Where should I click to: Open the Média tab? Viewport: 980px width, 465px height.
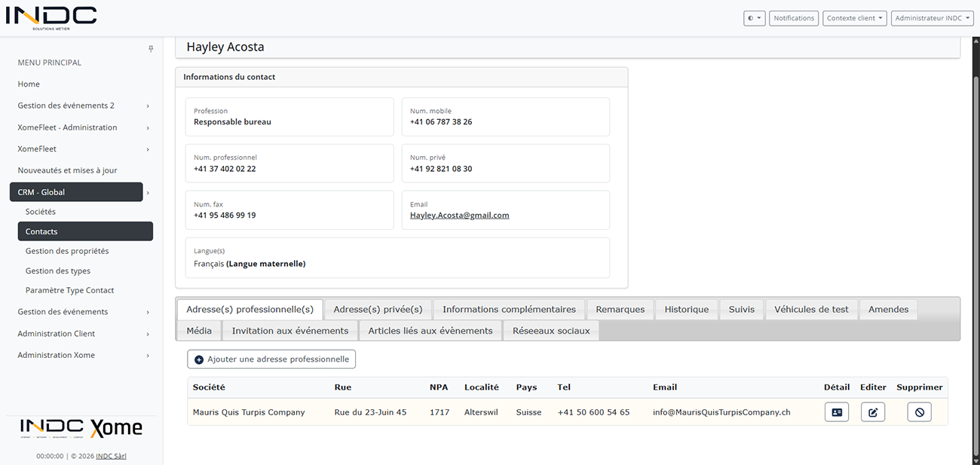tap(199, 330)
